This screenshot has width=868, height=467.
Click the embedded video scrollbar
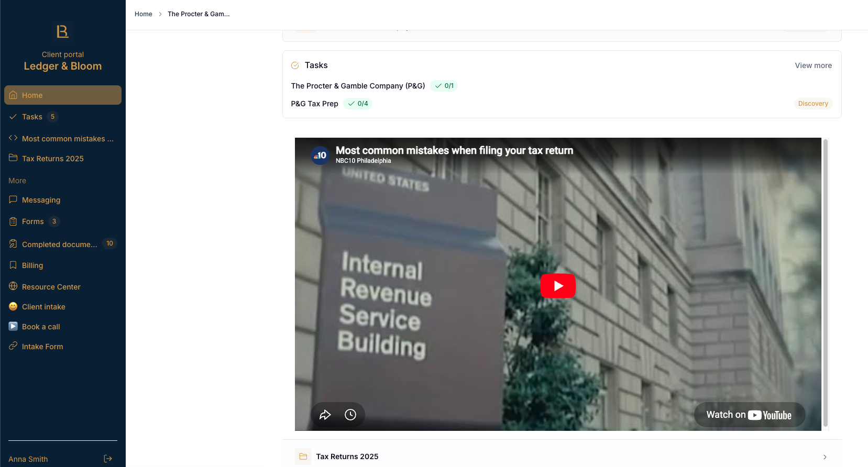click(826, 284)
